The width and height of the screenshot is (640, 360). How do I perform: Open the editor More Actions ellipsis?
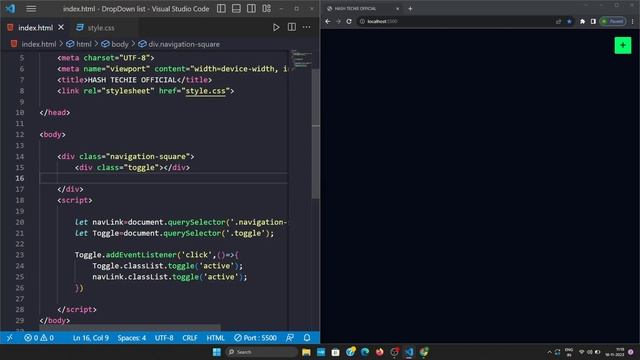click(307, 27)
